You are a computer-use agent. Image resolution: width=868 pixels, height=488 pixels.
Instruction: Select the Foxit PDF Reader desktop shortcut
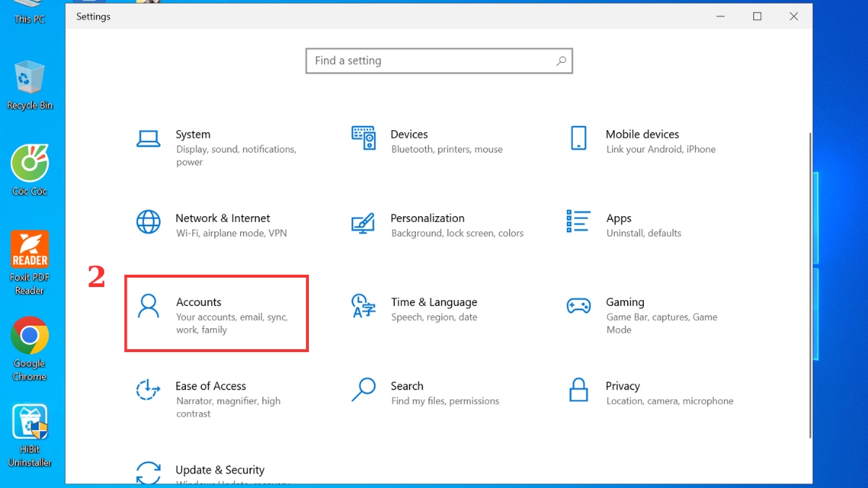tap(30, 250)
